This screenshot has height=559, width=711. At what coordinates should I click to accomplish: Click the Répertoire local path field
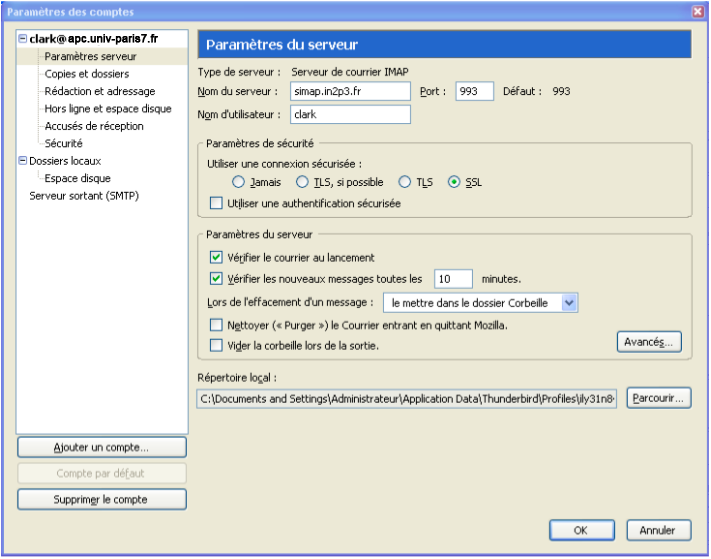point(406,399)
